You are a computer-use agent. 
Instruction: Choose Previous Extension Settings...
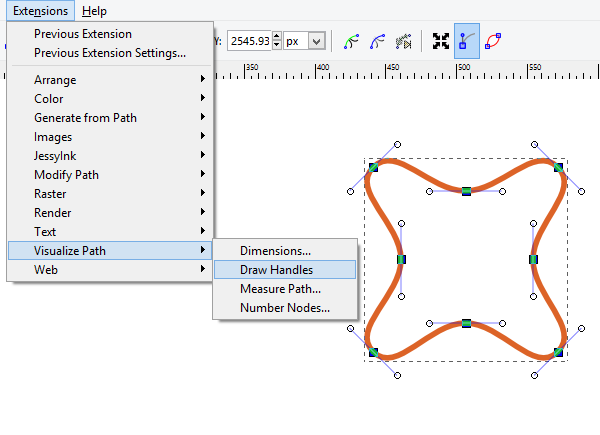click(x=109, y=53)
